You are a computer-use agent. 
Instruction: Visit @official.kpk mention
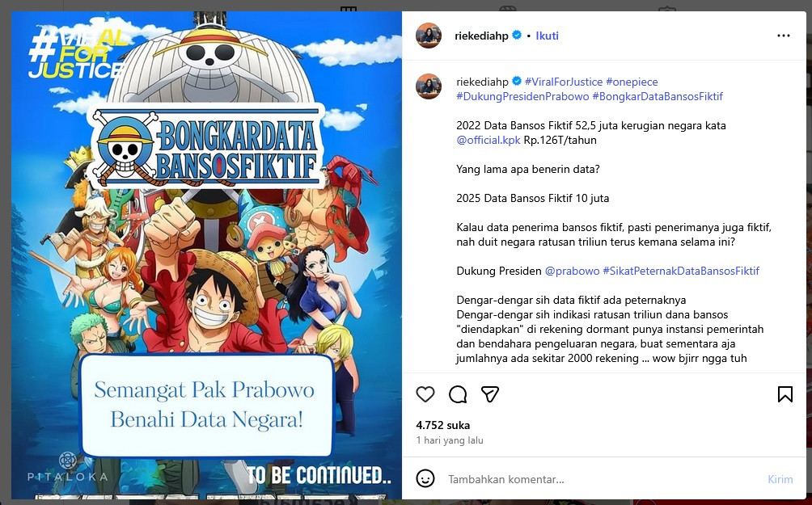[x=488, y=140]
